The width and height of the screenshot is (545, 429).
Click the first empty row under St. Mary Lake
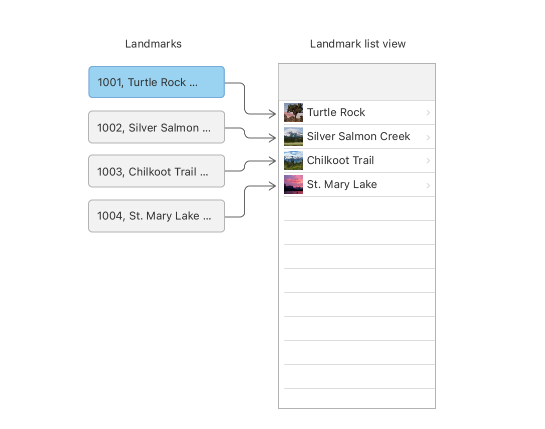click(357, 209)
